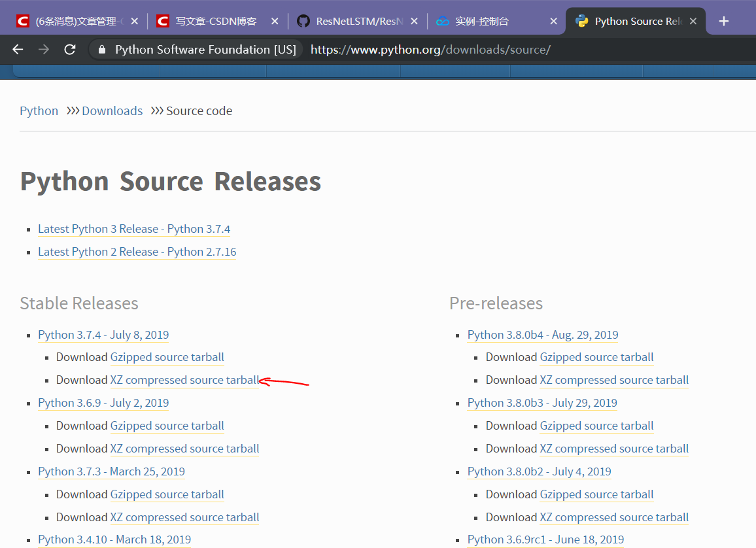Viewport: 756px width, 548px height.
Task: Click the Source code breadcrumb text
Action: tap(199, 111)
